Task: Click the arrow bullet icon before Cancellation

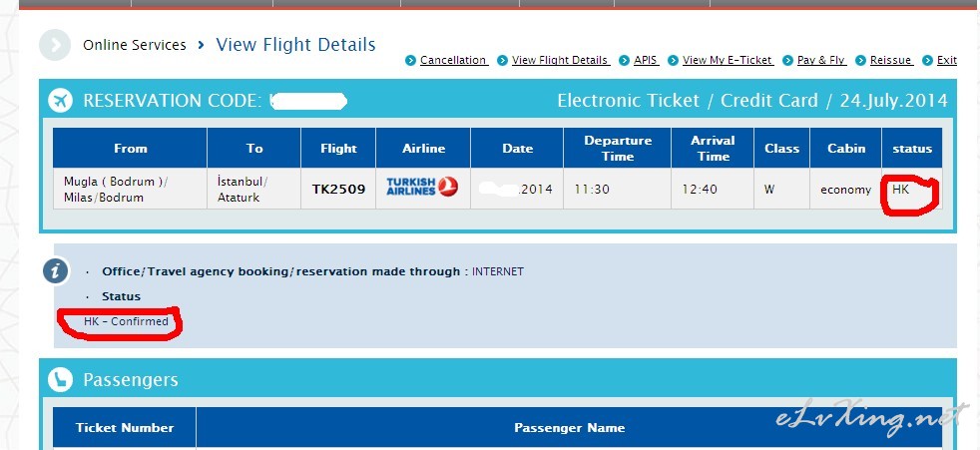Action: point(410,61)
